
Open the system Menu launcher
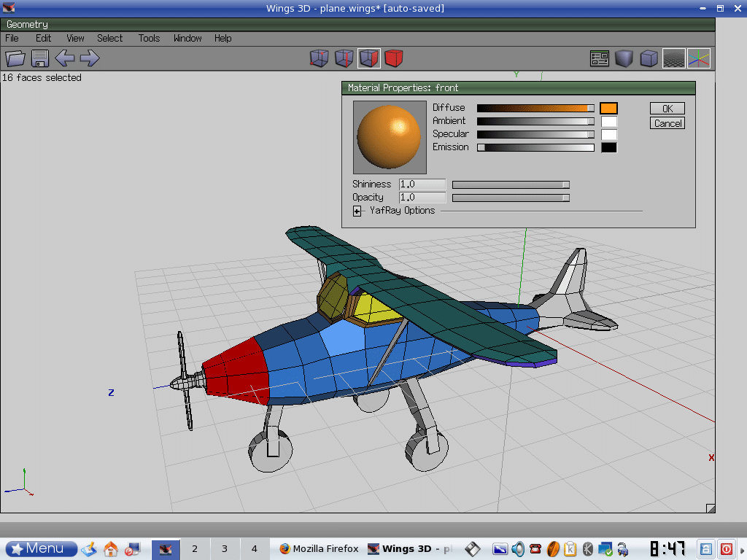click(41, 548)
